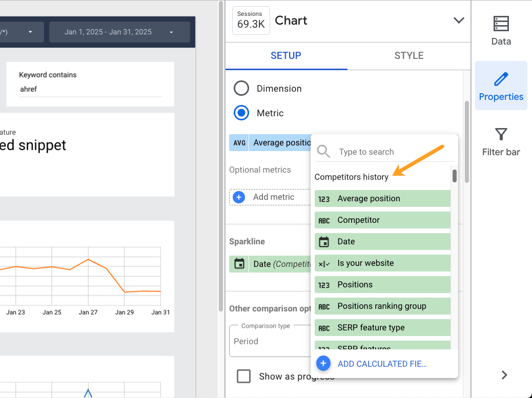Switch to the STYLE tab
Viewport: 532px width, 398px height.
pyautogui.click(x=408, y=55)
